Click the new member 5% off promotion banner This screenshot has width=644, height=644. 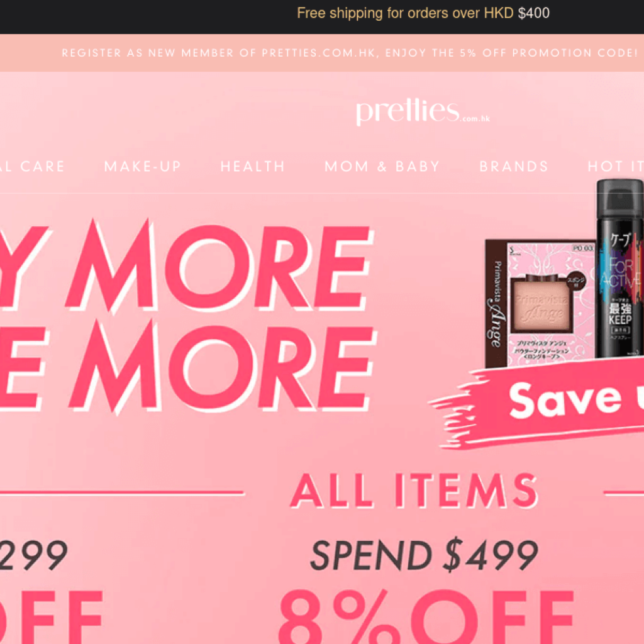coord(350,53)
